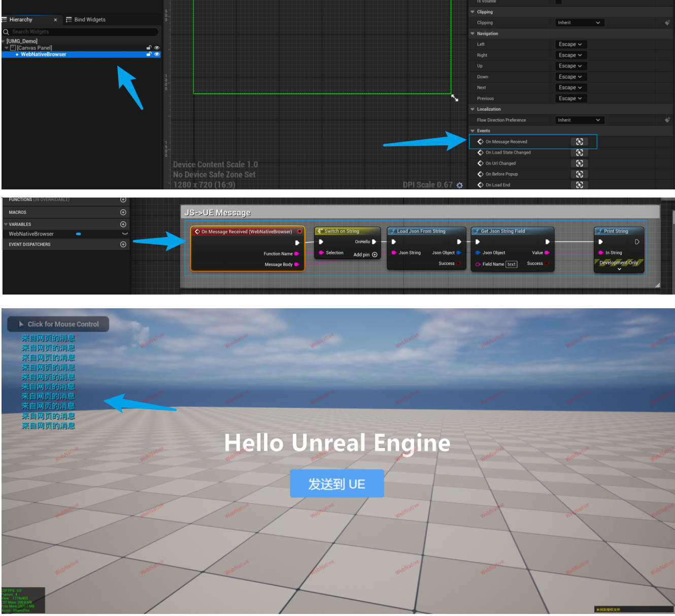Add the On Load State Changed event

(579, 152)
